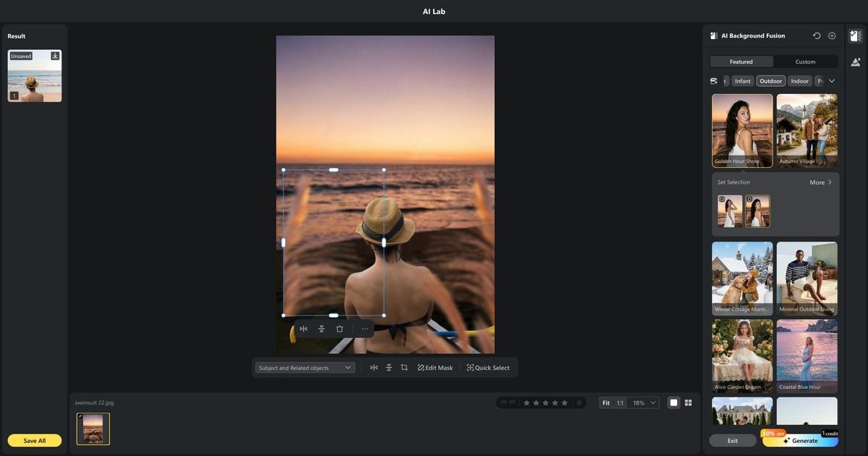868x456 pixels.
Task: Select the crop tool in edit bar
Action: 404,368
